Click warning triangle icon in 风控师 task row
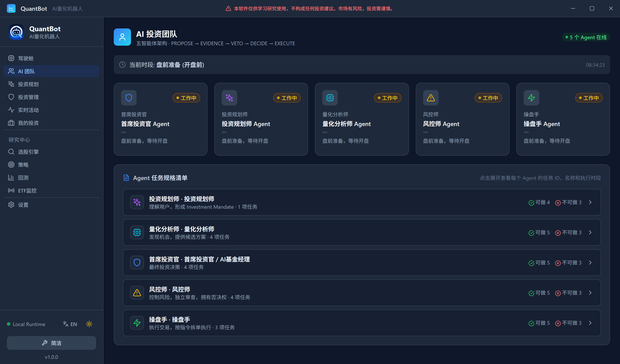The image size is (620, 364). tap(137, 293)
